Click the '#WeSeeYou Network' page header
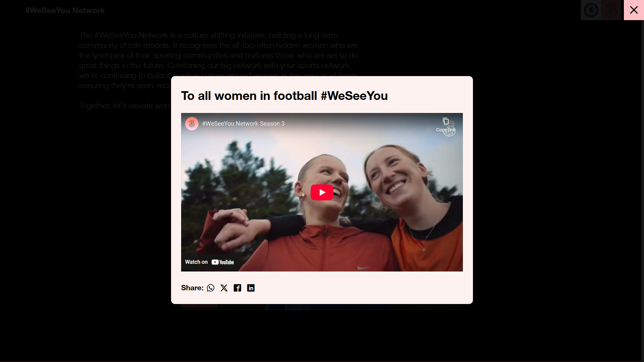Viewport: 644px width, 362px height. point(65,10)
